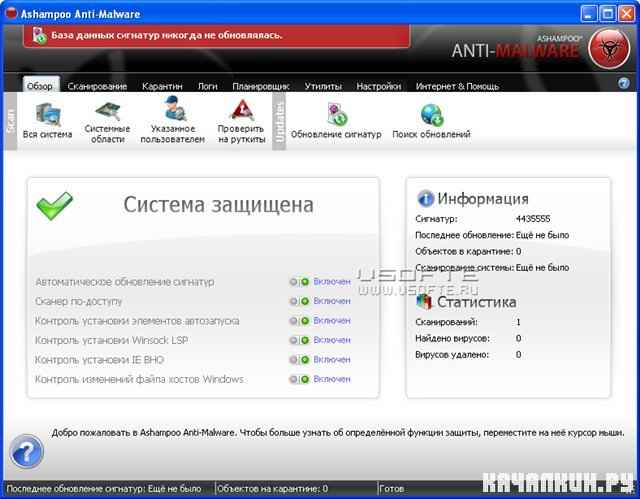Click the Система защищена heading
The image size is (640, 499).
[x=218, y=205]
